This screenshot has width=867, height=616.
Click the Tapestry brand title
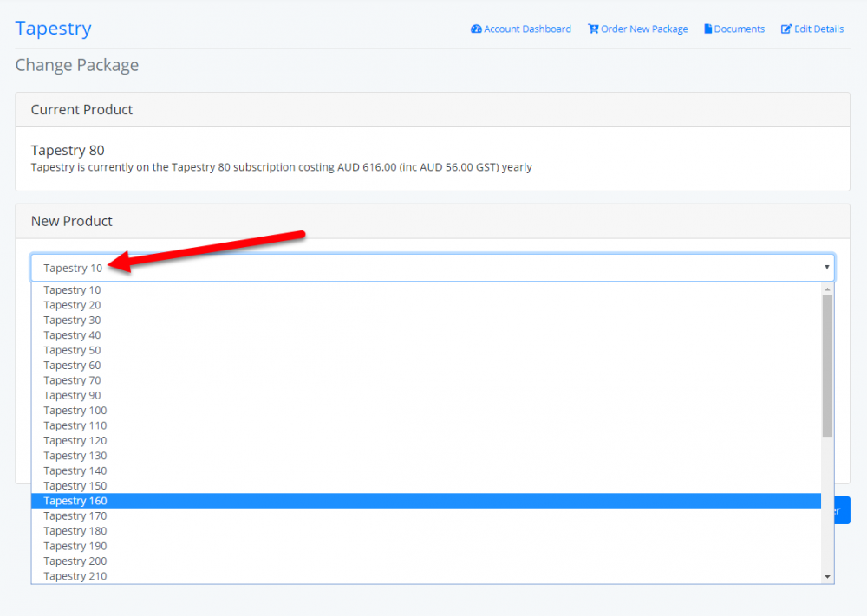point(53,29)
